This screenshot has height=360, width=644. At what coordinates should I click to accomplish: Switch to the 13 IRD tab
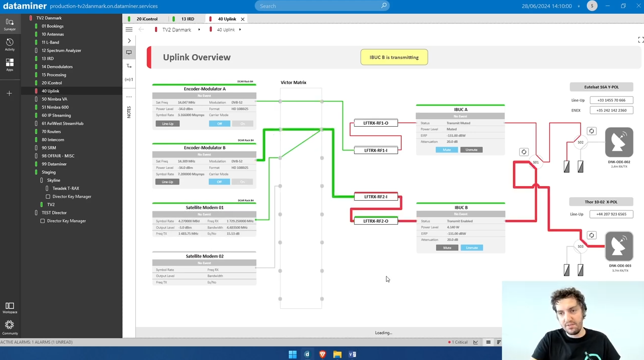[x=187, y=19]
